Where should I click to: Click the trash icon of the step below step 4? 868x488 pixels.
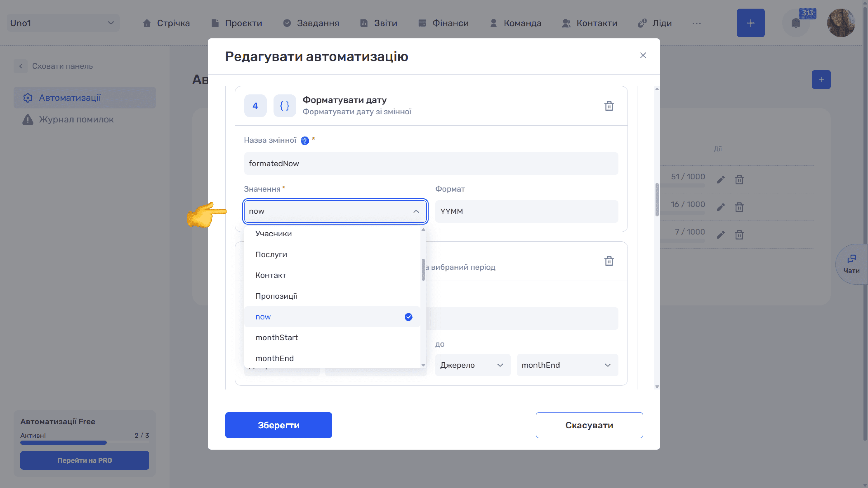609,261
